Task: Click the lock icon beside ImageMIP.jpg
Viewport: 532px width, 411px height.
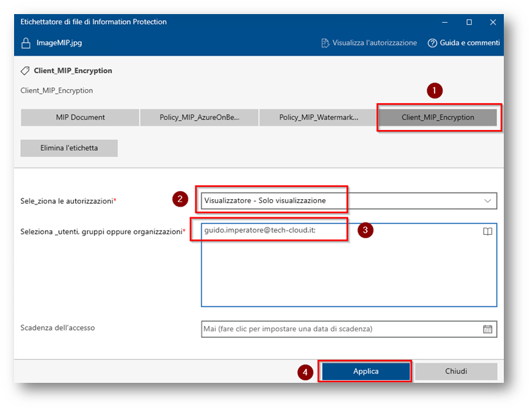Action: point(25,43)
